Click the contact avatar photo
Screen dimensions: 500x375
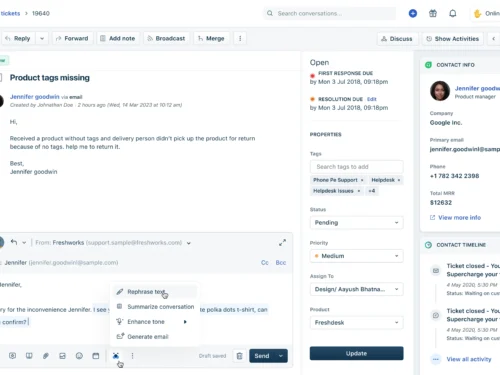pos(440,91)
